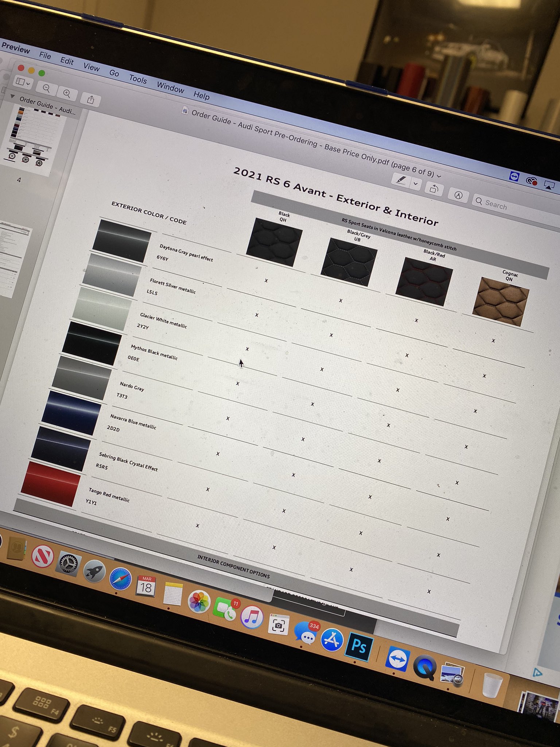This screenshot has width=560, height=747.
Task: Open Notes app in the Dock
Action: pos(172,593)
